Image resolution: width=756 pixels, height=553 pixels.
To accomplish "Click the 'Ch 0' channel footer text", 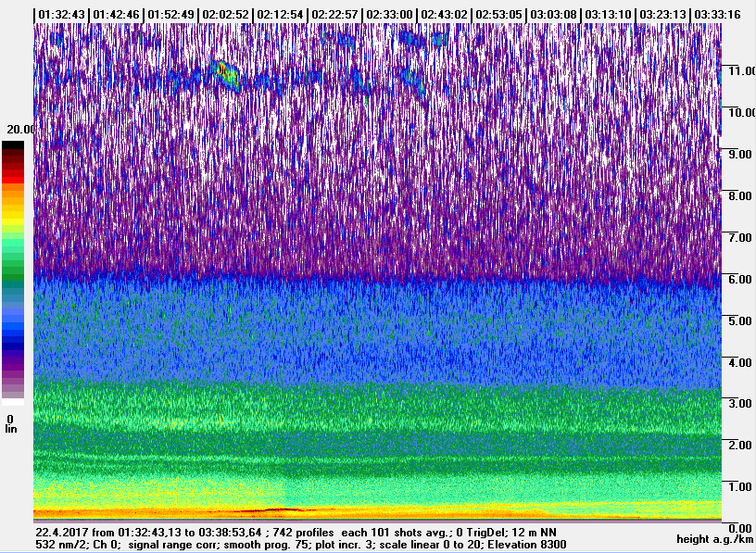I will pyautogui.click(x=104, y=545).
